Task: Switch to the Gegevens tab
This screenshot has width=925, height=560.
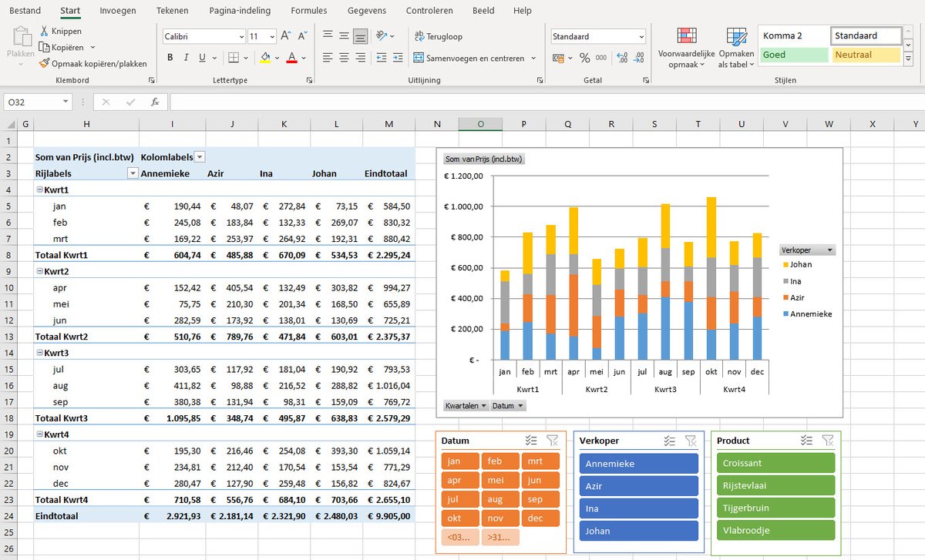Action: coord(368,11)
